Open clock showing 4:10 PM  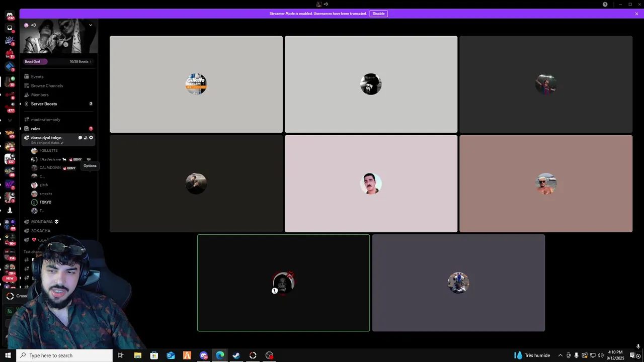(615, 355)
